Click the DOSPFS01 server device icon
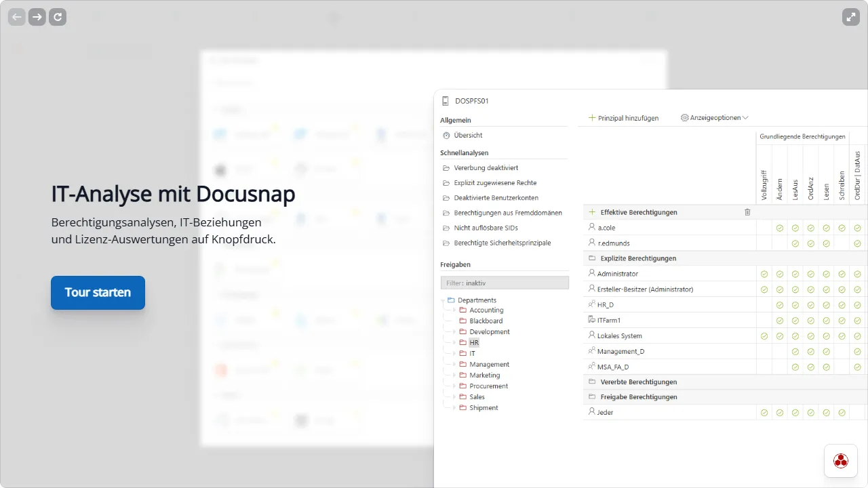 pos(446,101)
